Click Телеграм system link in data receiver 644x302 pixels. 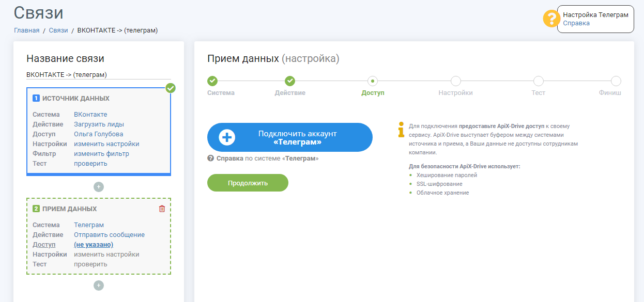coord(89,225)
